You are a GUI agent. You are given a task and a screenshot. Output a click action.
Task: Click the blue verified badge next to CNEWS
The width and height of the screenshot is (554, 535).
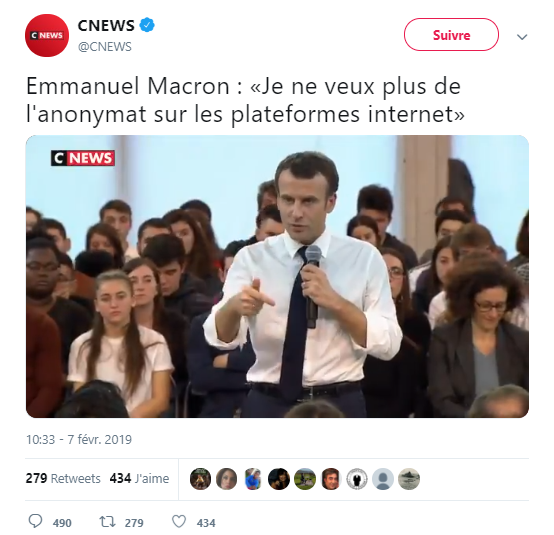click(x=147, y=25)
